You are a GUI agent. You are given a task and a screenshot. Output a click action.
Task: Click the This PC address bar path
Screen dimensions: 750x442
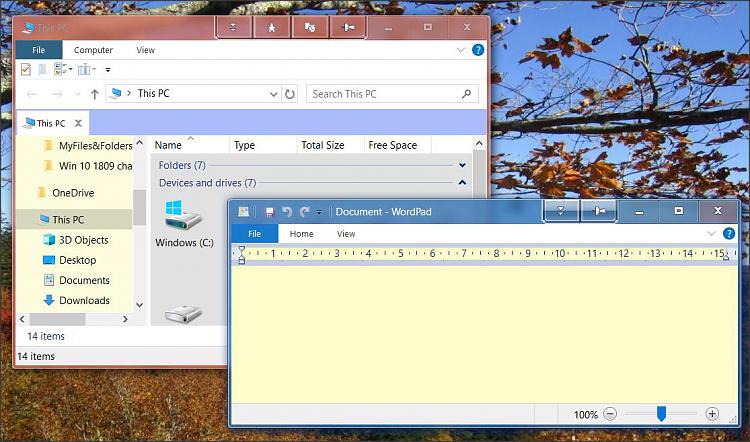pyautogui.click(x=154, y=93)
